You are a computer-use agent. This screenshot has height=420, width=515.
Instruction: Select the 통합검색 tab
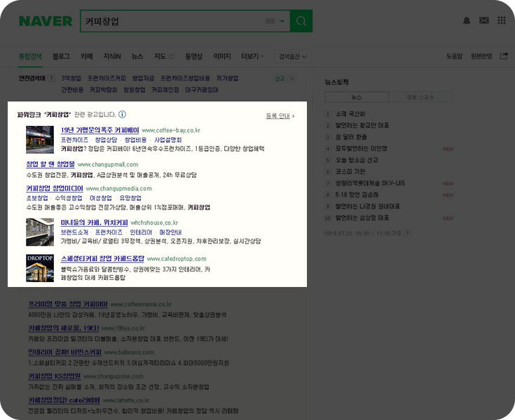point(30,57)
